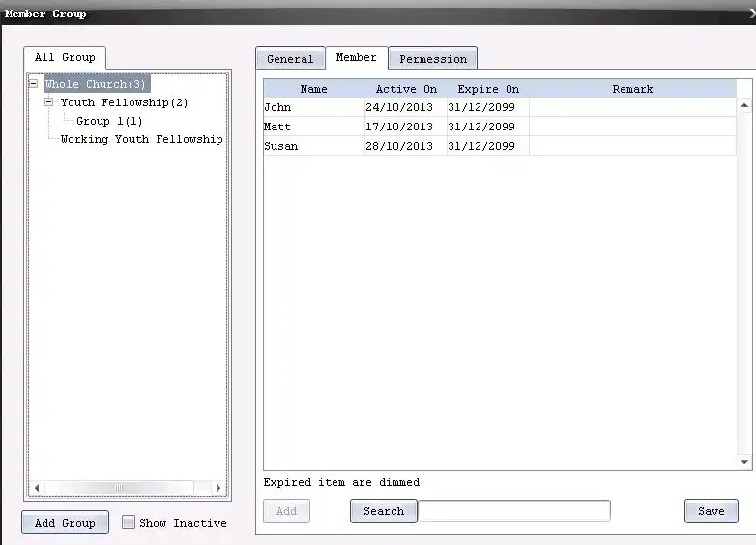The image size is (756, 545).
Task: Toggle the Show Inactive checkbox
Action: click(x=129, y=522)
